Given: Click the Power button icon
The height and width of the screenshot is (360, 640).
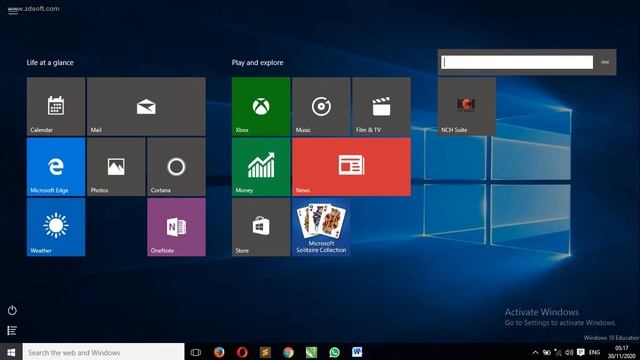Looking at the screenshot, I should click(x=12, y=310).
